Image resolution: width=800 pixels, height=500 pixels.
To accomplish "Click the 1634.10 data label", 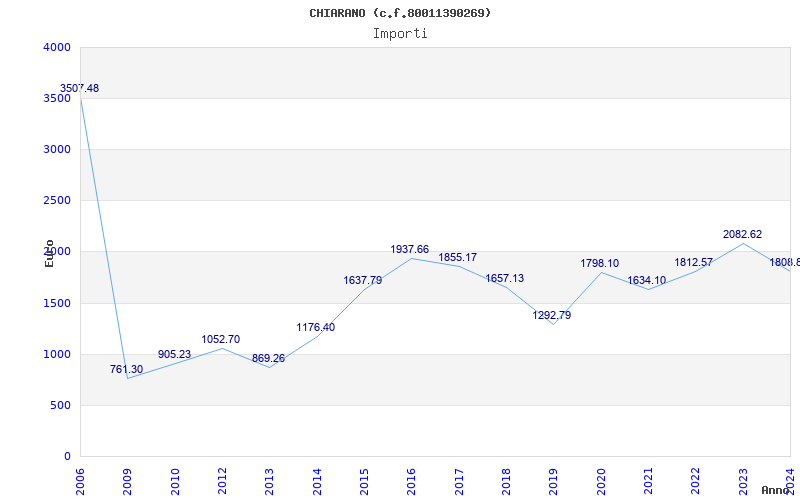I will click(646, 281).
